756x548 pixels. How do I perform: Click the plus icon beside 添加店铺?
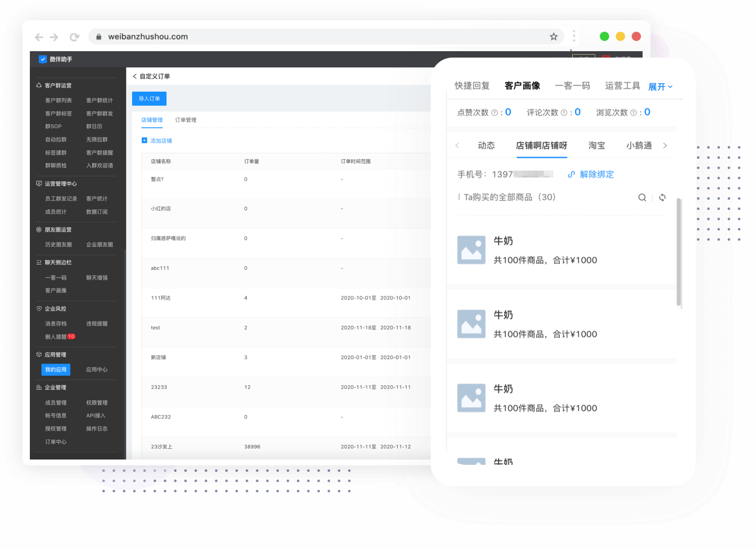[x=144, y=140]
